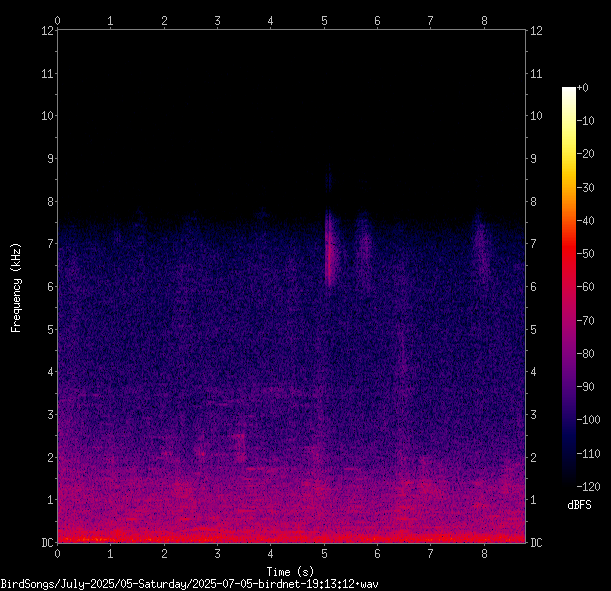Screen dimensions: 611x591
Task: Click the -40 colorbar value
Action: pyautogui.click(x=586, y=221)
